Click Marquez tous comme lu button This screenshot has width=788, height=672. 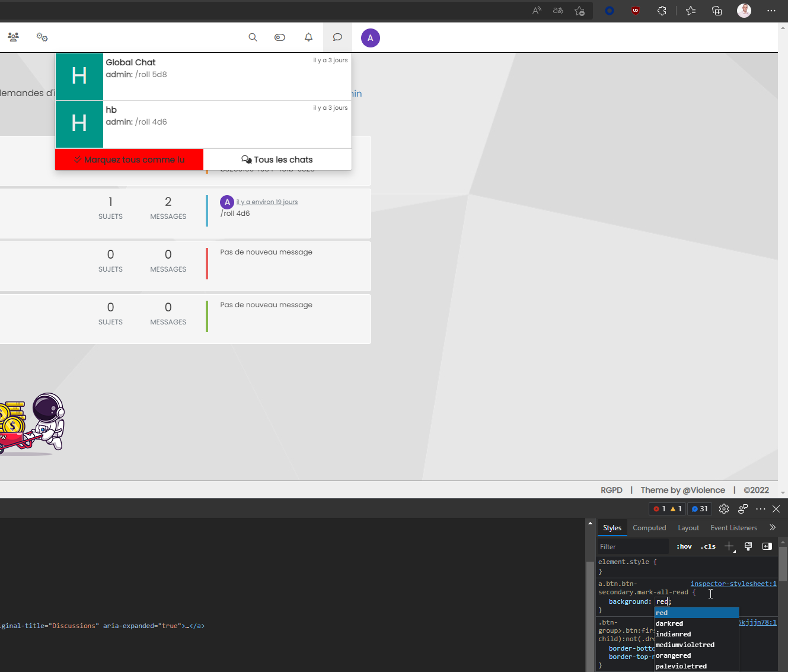coord(129,160)
